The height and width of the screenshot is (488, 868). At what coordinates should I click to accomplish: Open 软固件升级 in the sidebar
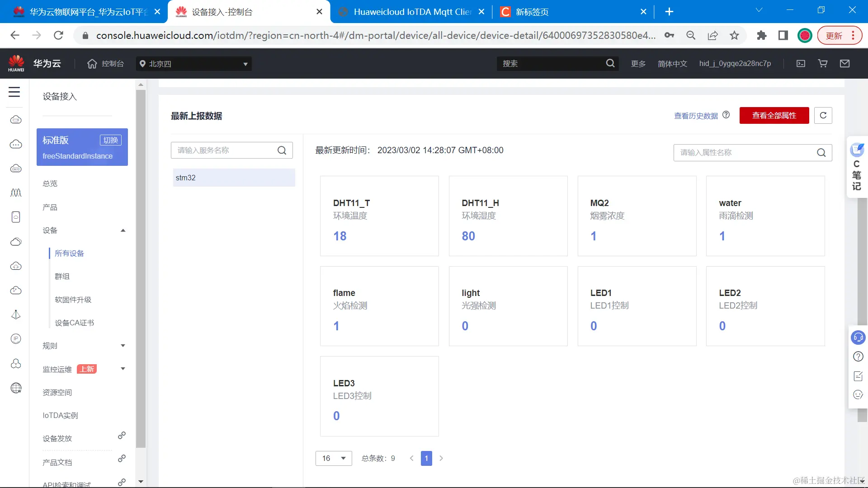click(x=73, y=300)
